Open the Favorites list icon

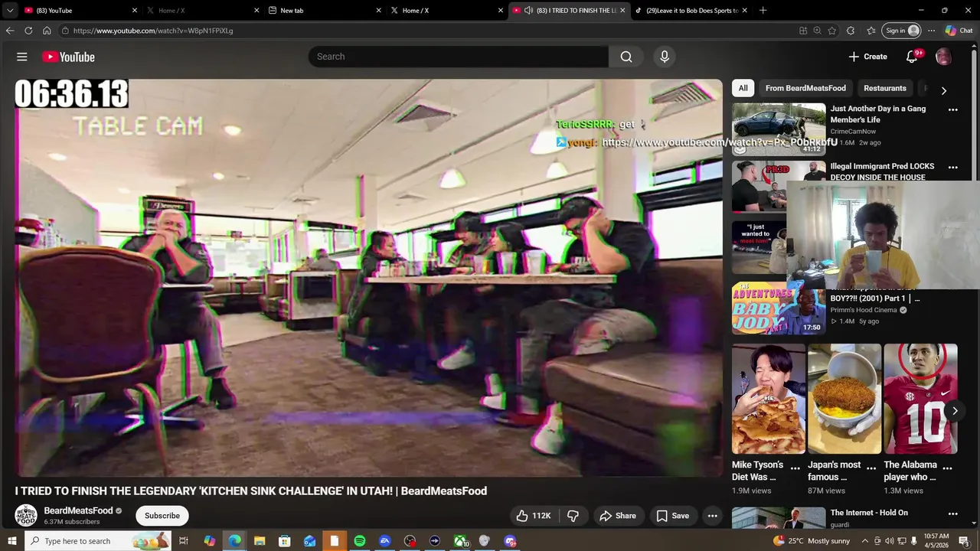871,31
